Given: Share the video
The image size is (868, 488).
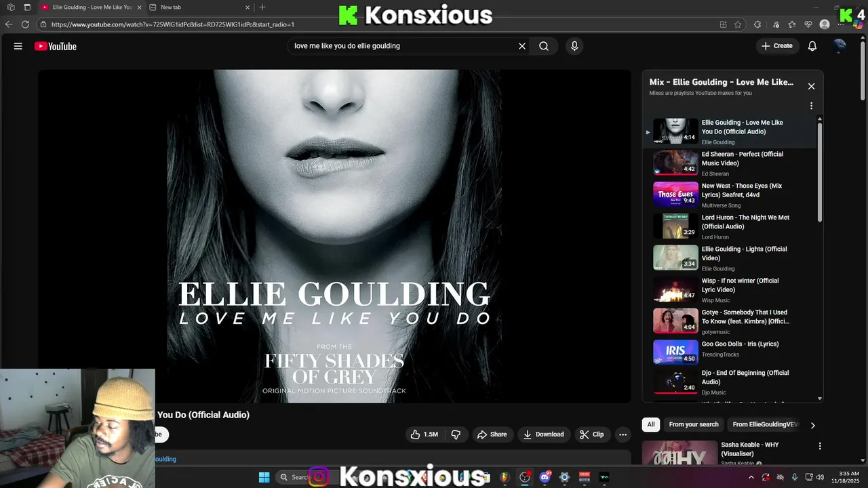Looking at the screenshot, I should click(x=492, y=434).
